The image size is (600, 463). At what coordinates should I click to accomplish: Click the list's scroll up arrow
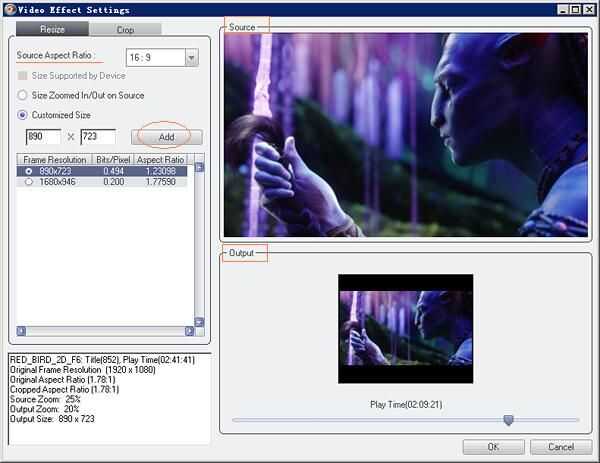pyautogui.click(x=199, y=167)
